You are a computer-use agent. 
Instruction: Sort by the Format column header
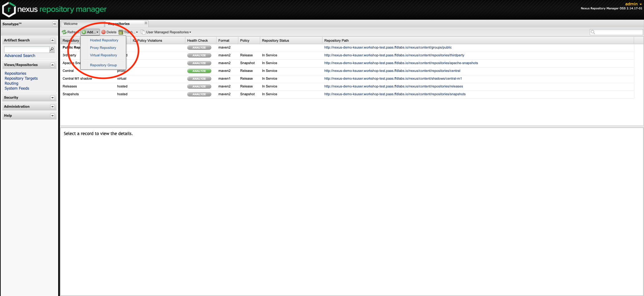(x=227, y=40)
